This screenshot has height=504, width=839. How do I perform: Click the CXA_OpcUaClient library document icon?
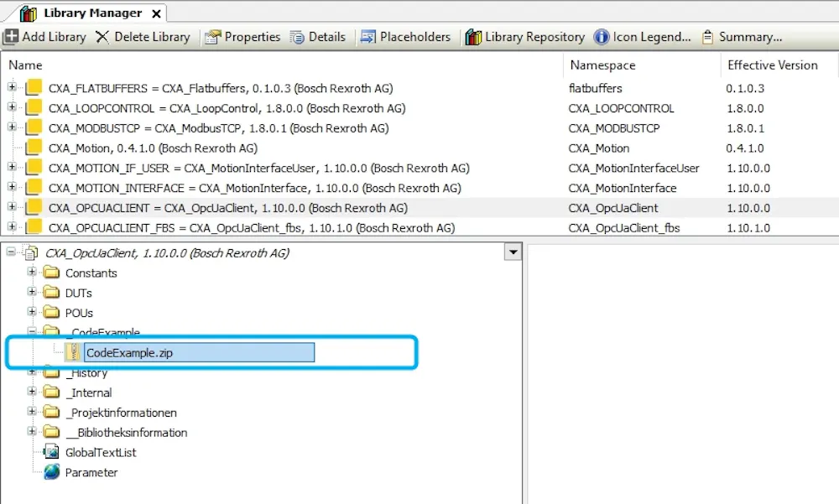pyautogui.click(x=32, y=252)
